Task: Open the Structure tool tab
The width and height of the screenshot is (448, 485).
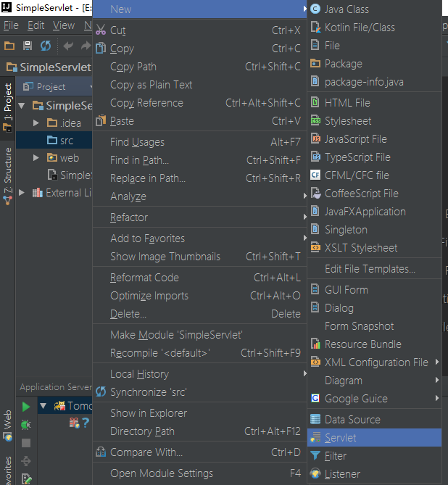Action: click(7, 175)
